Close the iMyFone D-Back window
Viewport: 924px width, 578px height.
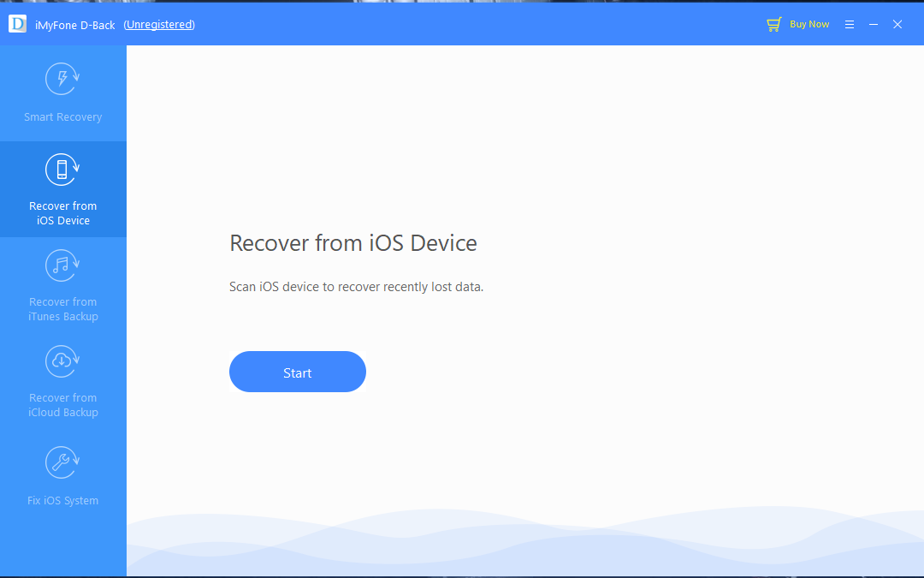click(x=897, y=24)
